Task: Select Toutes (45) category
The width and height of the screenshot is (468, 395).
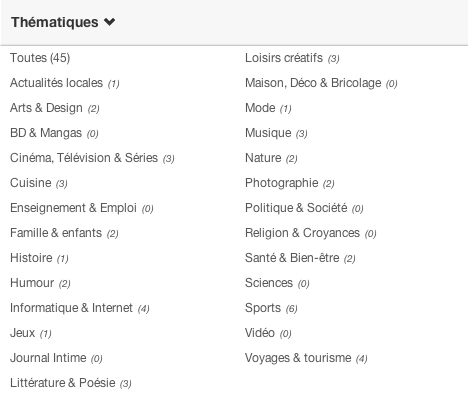Action: click(40, 58)
